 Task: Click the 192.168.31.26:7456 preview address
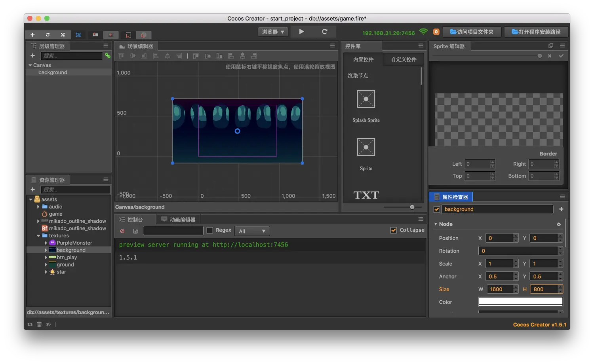point(388,33)
